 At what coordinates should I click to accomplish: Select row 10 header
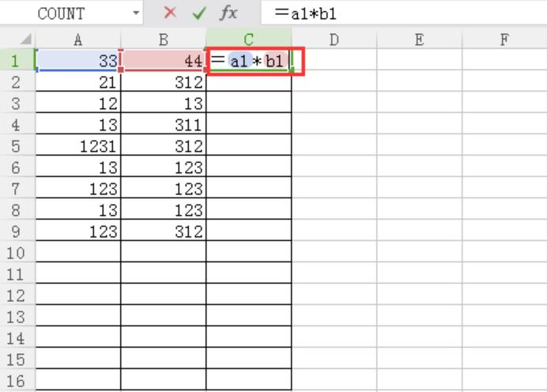[x=17, y=251]
